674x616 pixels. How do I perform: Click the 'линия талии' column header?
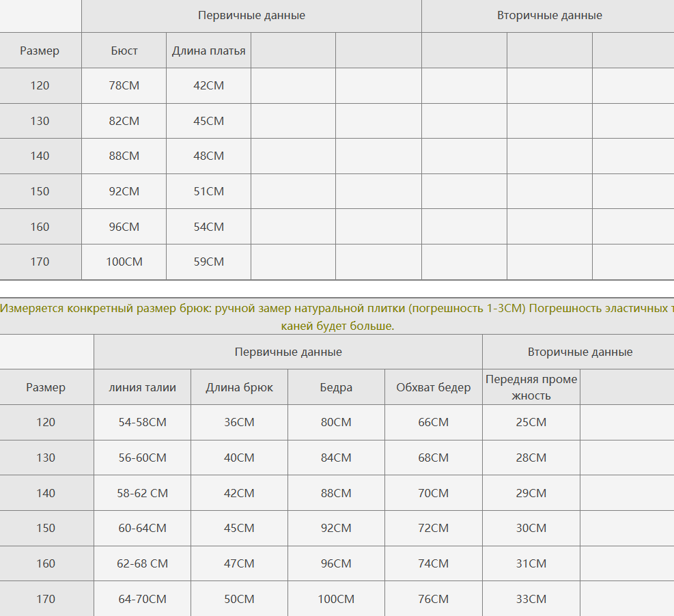click(142, 387)
